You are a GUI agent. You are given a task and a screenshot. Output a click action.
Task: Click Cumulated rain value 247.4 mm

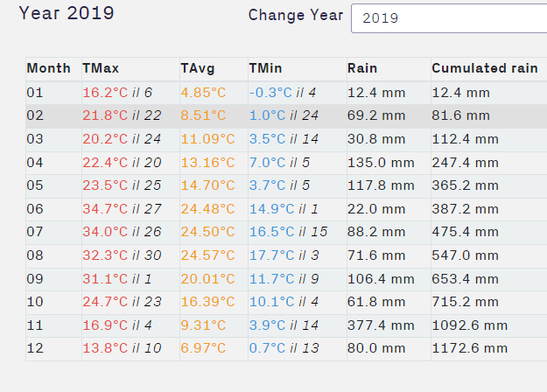pyautogui.click(x=466, y=163)
